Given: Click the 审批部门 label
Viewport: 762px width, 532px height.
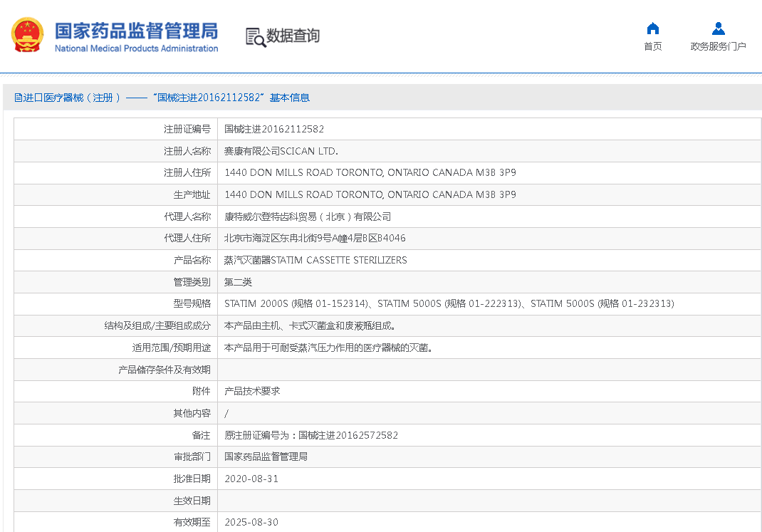Looking at the screenshot, I should click(x=192, y=457).
